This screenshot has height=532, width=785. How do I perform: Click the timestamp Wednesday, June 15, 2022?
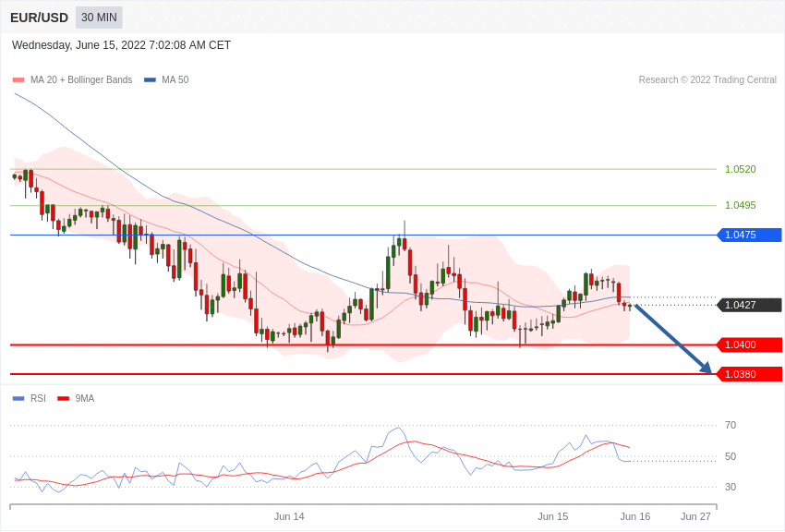[x=121, y=45]
